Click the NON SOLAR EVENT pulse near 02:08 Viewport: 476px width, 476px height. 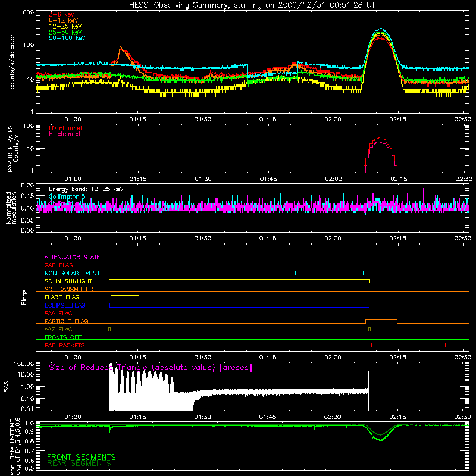click(366, 273)
